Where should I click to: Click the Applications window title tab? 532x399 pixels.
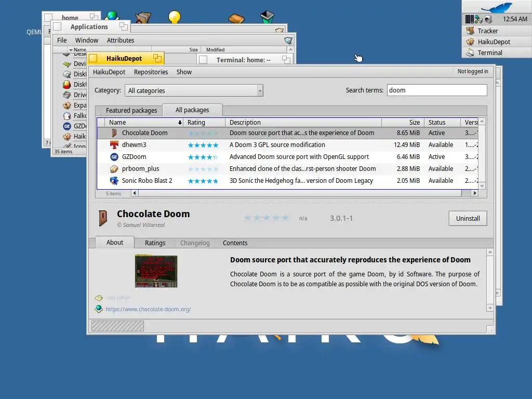point(89,27)
